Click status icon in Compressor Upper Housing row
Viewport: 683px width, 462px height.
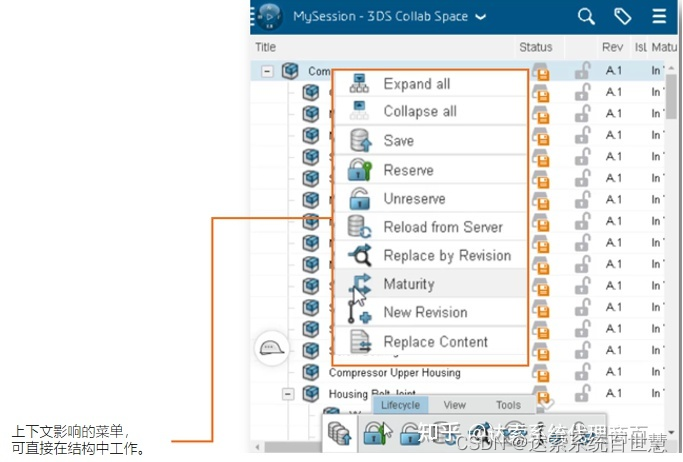(540, 373)
